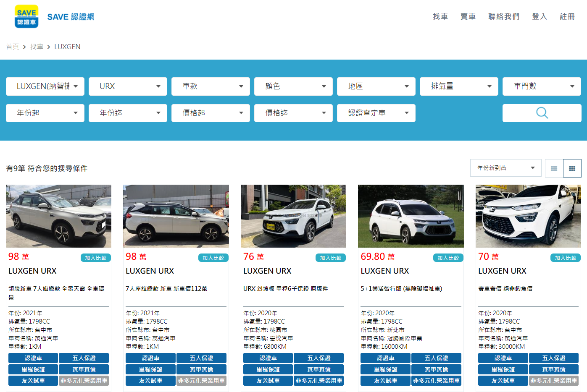
Task: Open the 車門數 dropdown
Action: [541, 86]
